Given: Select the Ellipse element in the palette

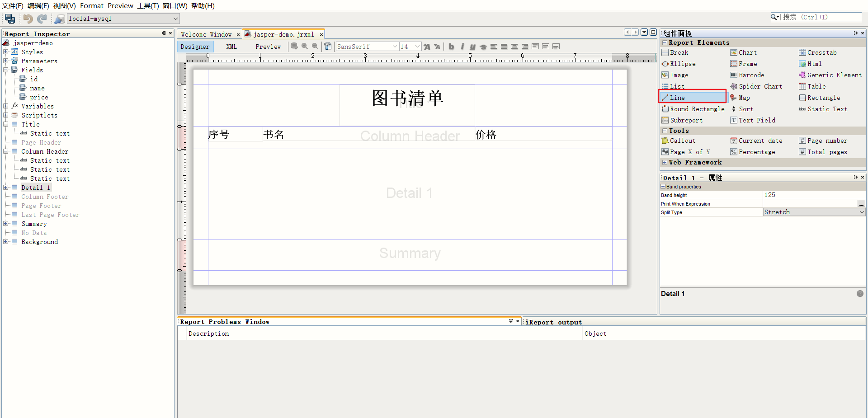Looking at the screenshot, I should 682,64.
